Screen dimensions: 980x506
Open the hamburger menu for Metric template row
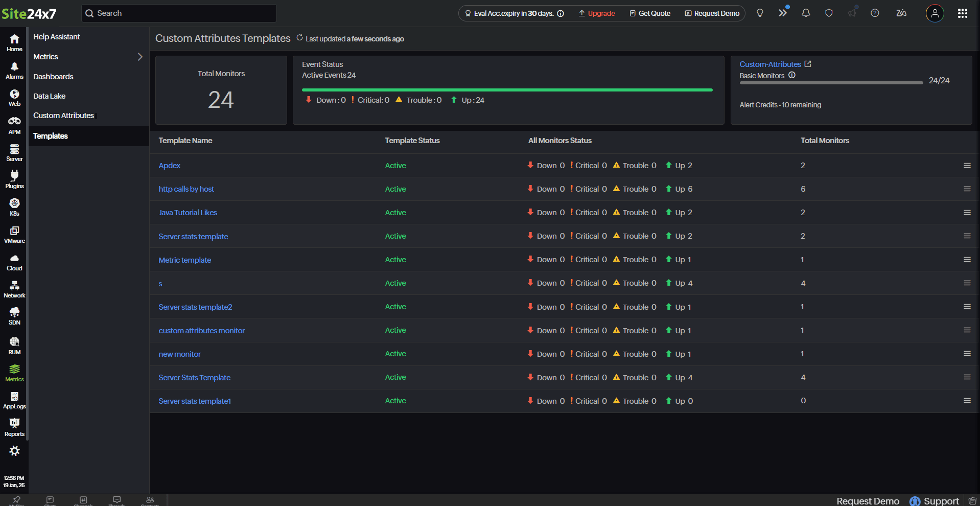[x=967, y=260]
